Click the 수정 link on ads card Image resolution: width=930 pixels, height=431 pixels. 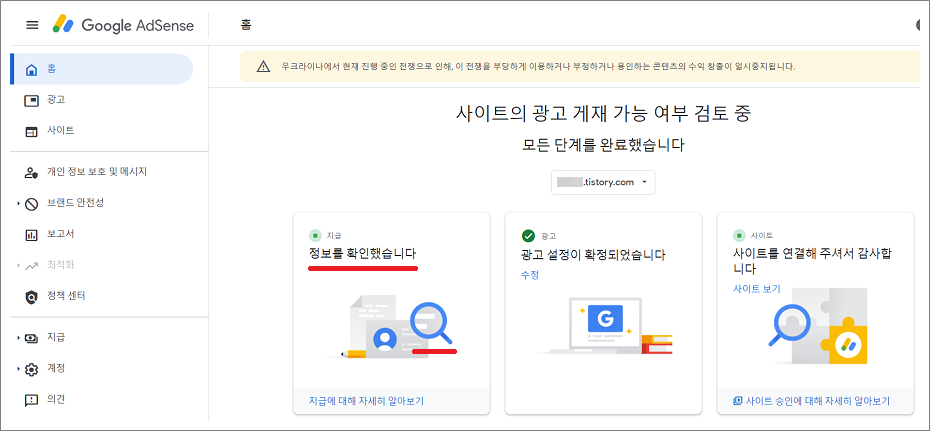530,275
